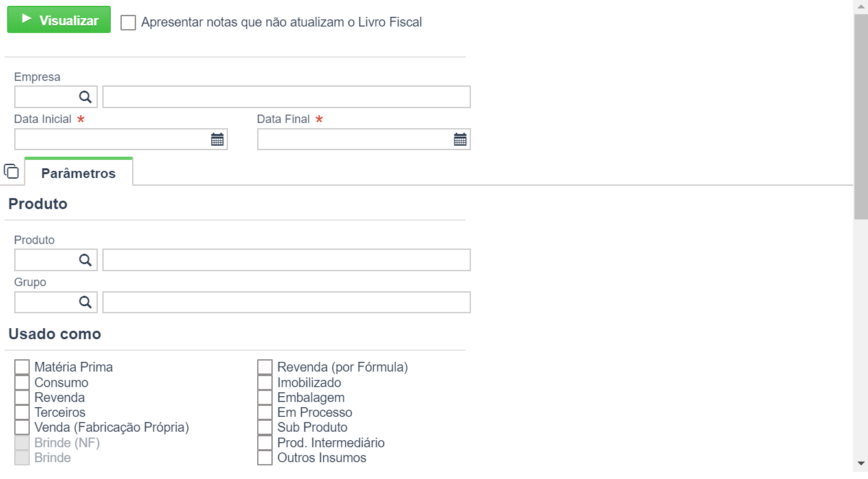The width and height of the screenshot is (868, 479).
Task: Select the Outros Insumos checkbox
Action: pyautogui.click(x=265, y=458)
